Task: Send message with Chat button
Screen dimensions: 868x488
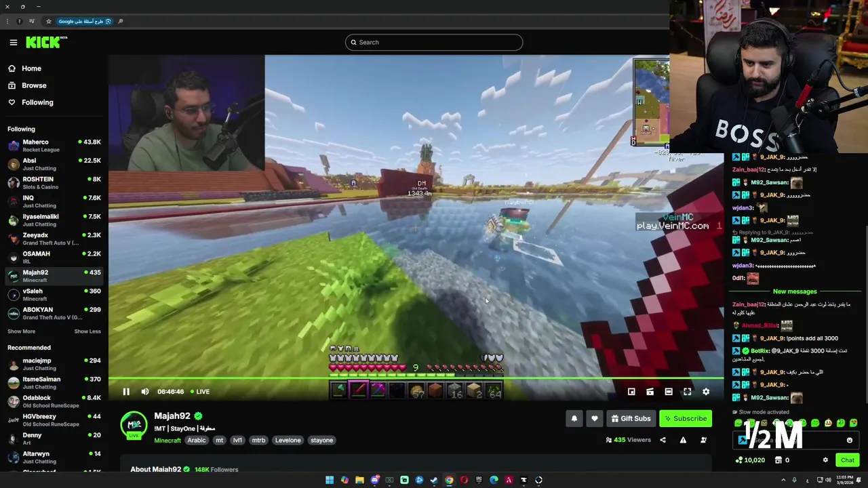Action: [x=848, y=460]
